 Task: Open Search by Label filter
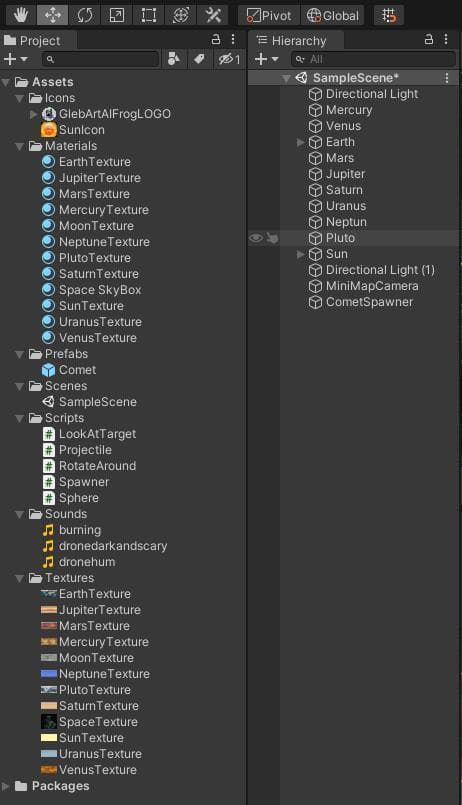click(199, 59)
